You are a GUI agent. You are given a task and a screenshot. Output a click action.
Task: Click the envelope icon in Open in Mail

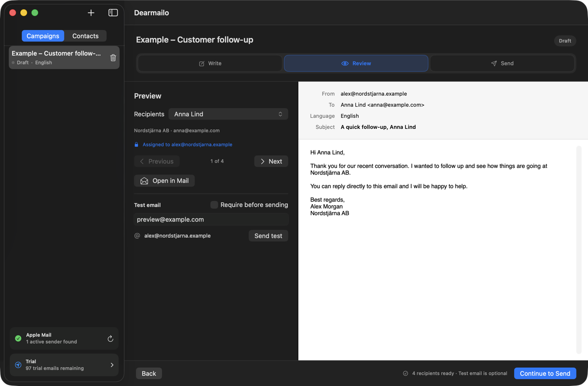pos(144,181)
